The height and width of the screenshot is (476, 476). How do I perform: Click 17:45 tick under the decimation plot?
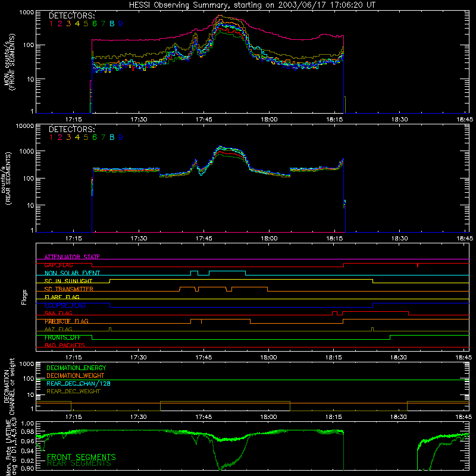[203, 417]
